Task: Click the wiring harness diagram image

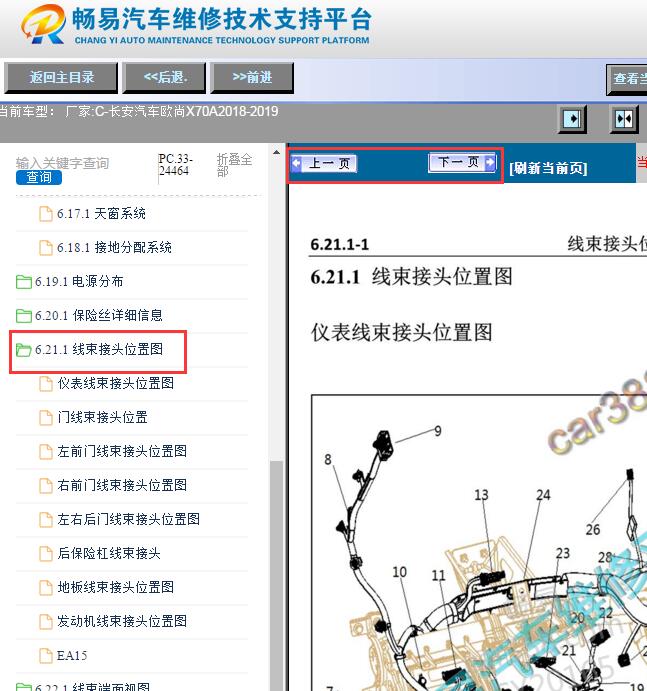Action: 479,543
